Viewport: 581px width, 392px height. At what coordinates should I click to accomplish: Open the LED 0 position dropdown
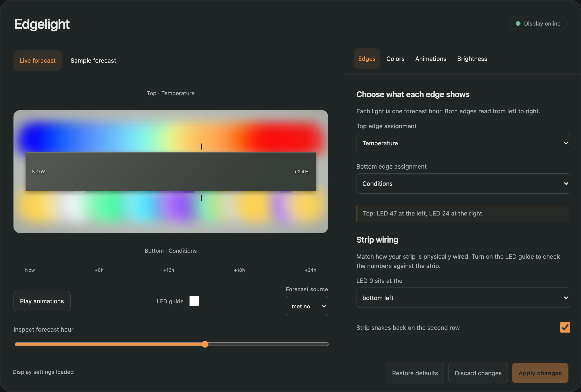(x=463, y=298)
